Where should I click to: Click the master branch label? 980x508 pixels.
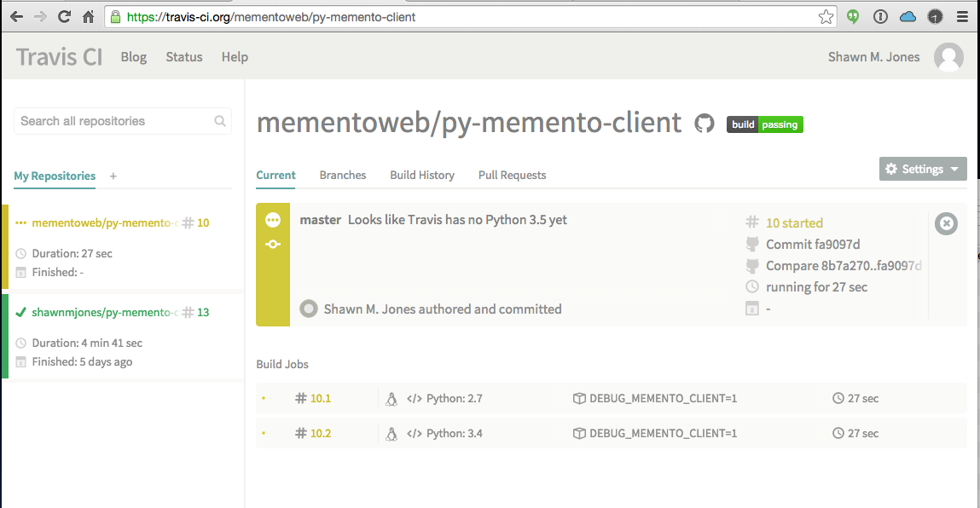[321, 220]
